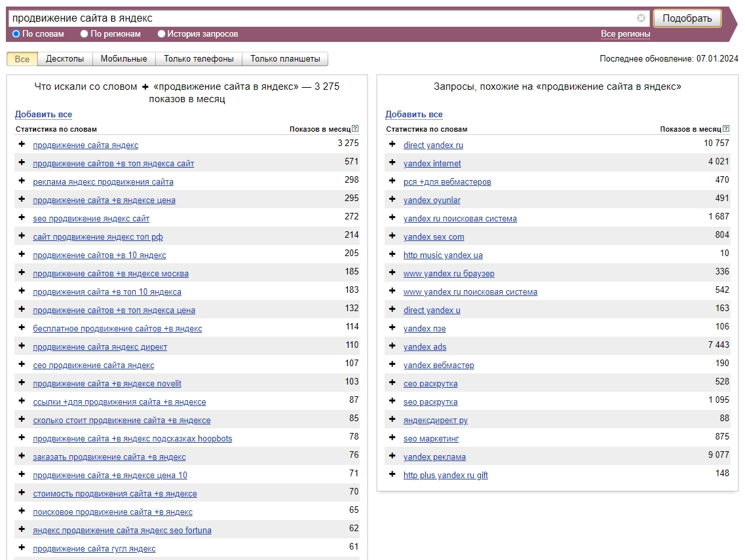
Task: Click plus next to 'yandex вебмастер'
Action: [x=392, y=364]
